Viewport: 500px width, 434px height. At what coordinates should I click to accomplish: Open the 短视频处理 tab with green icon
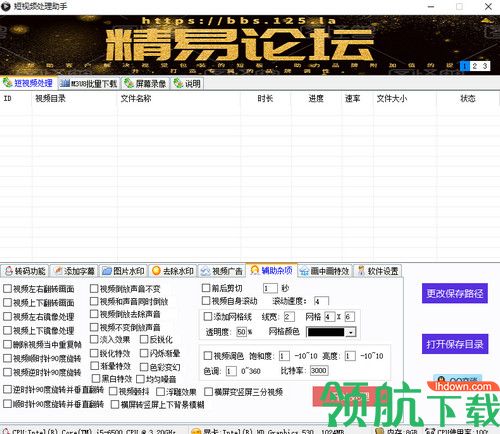point(28,83)
